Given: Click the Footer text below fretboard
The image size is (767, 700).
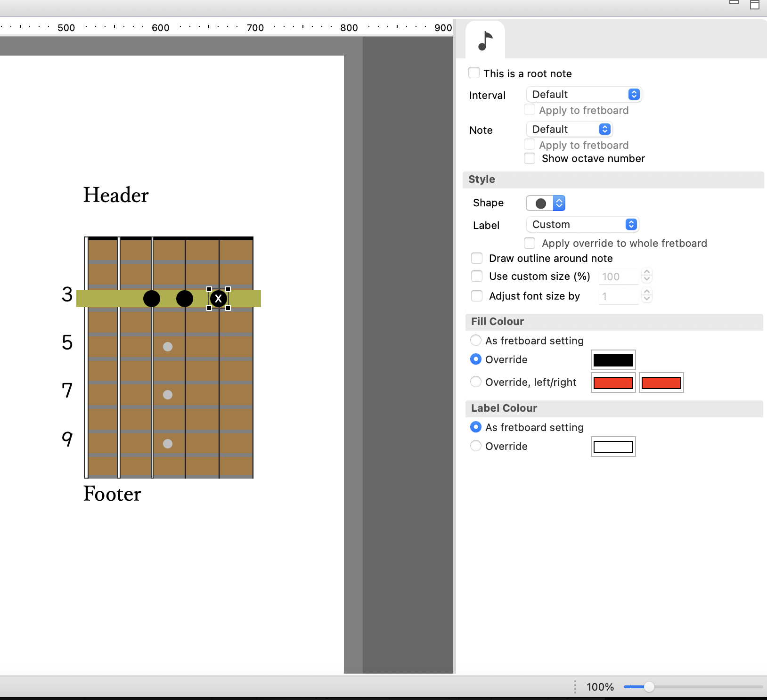Looking at the screenshot, I should coord(112,494).
